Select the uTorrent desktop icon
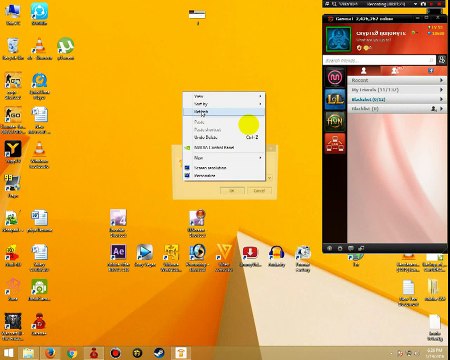Screen dimensions: 450x360 coord(65,49)
